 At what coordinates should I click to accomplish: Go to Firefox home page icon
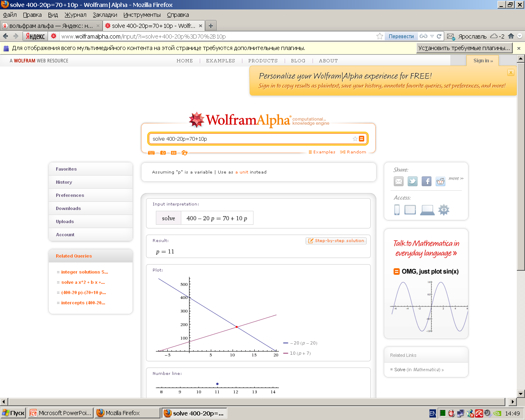[511, 36]
